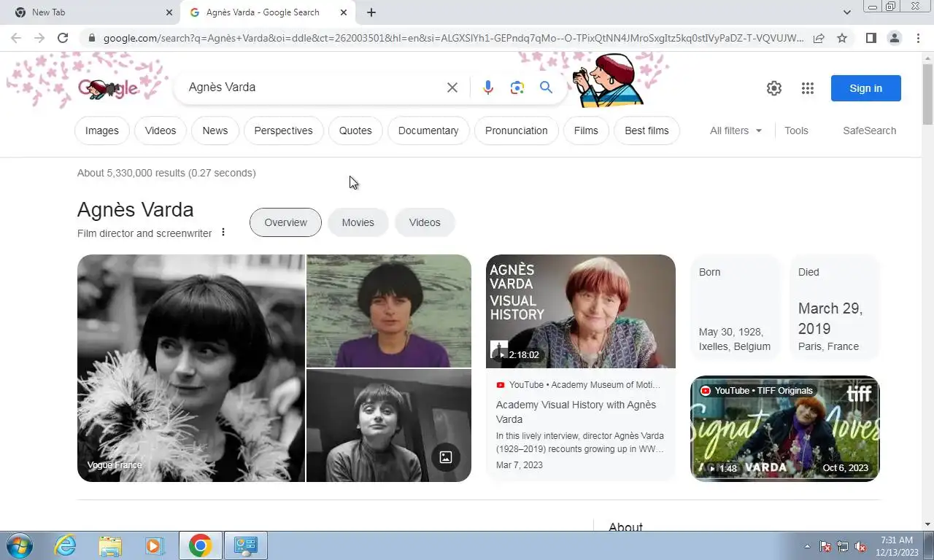This screenshot has width=934, height=560.
Task: Play the TIFF Originals video
Action: (785, 429)
